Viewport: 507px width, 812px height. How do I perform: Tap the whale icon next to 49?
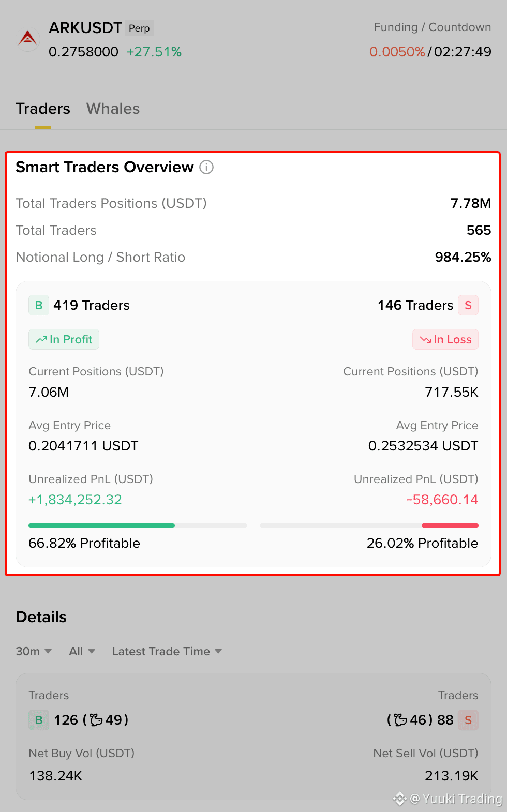click(96, 720)
